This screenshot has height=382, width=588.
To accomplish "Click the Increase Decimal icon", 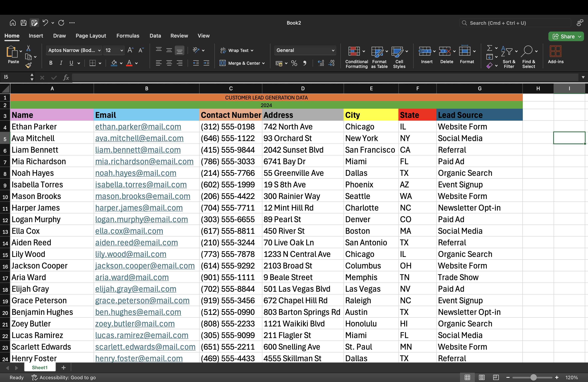I will [x=321, y=63].
